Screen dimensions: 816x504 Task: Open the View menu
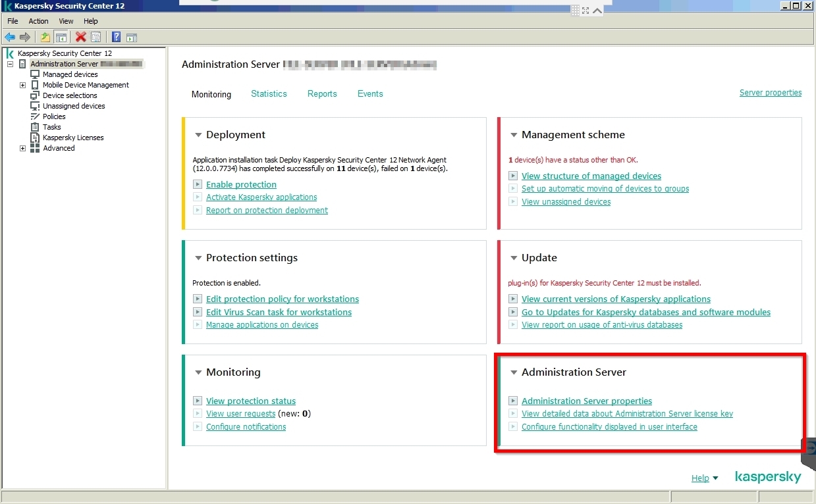click(66, 21)
